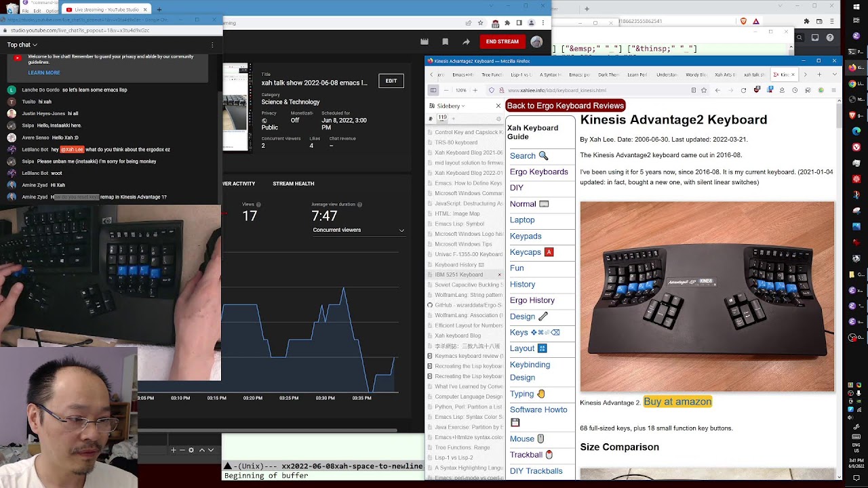Open Chrome extensions puzzle icon

507,23
